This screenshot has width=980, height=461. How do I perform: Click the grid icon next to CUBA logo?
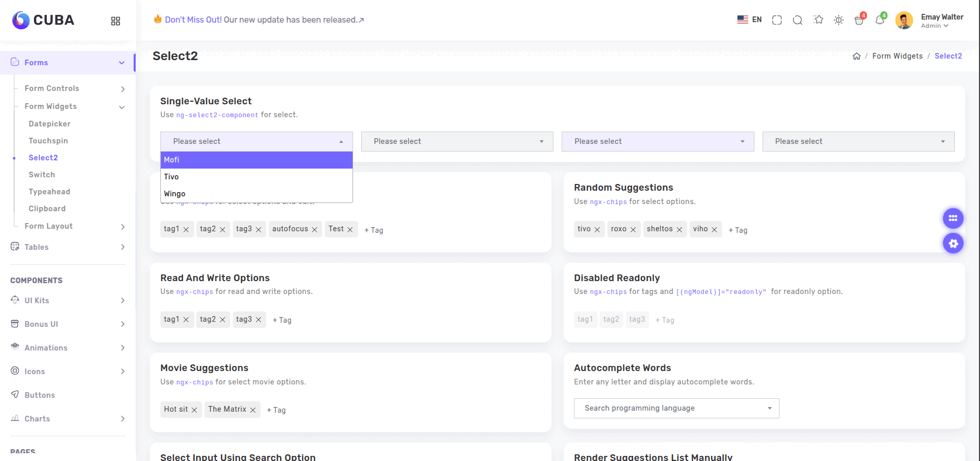point(116,21)
